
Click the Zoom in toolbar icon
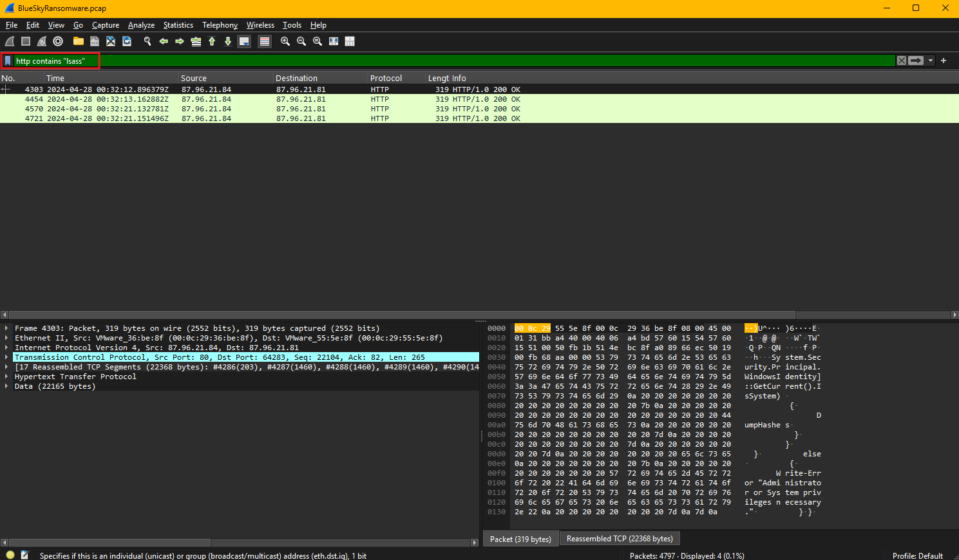[285, 41]
